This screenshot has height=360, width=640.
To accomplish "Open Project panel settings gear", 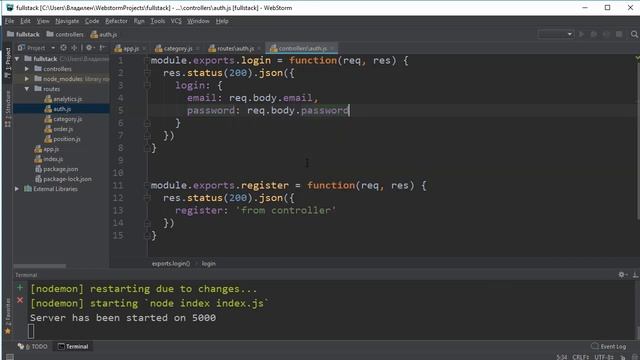I will pyautogui.click(x=89, y=48).
